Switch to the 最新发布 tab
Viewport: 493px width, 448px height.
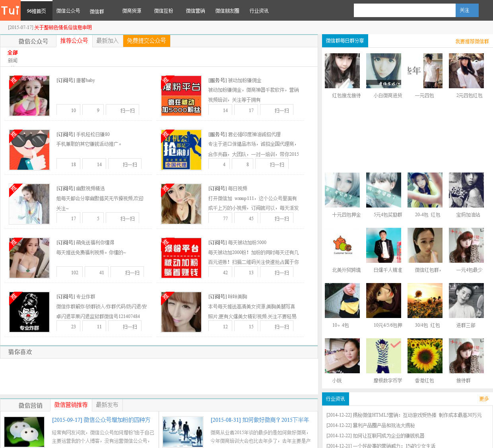(107, 405)
